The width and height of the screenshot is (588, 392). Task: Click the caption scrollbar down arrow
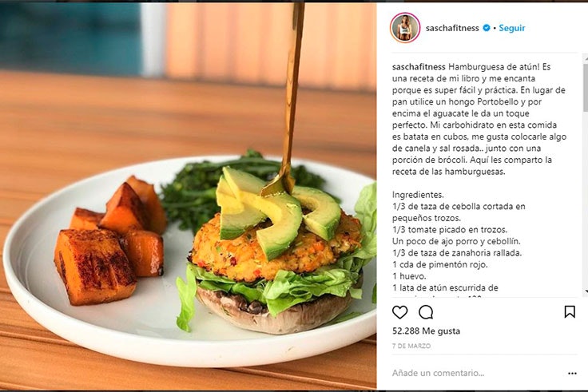[x=585, y=291]
